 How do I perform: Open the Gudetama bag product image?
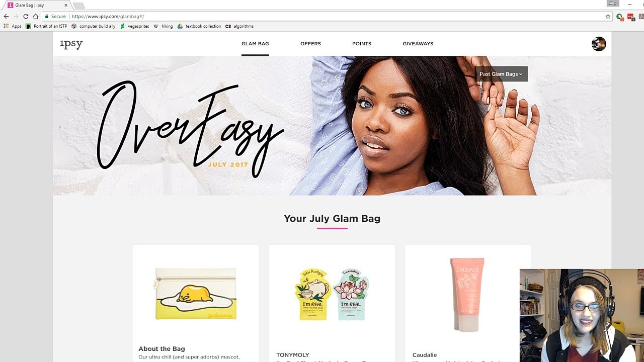196,294
